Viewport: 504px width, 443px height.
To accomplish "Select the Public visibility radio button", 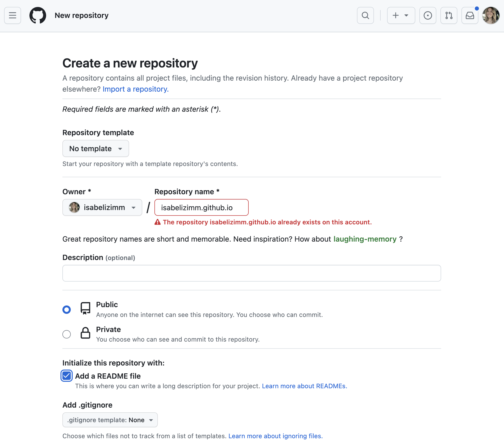I will [x=66, y=309].
